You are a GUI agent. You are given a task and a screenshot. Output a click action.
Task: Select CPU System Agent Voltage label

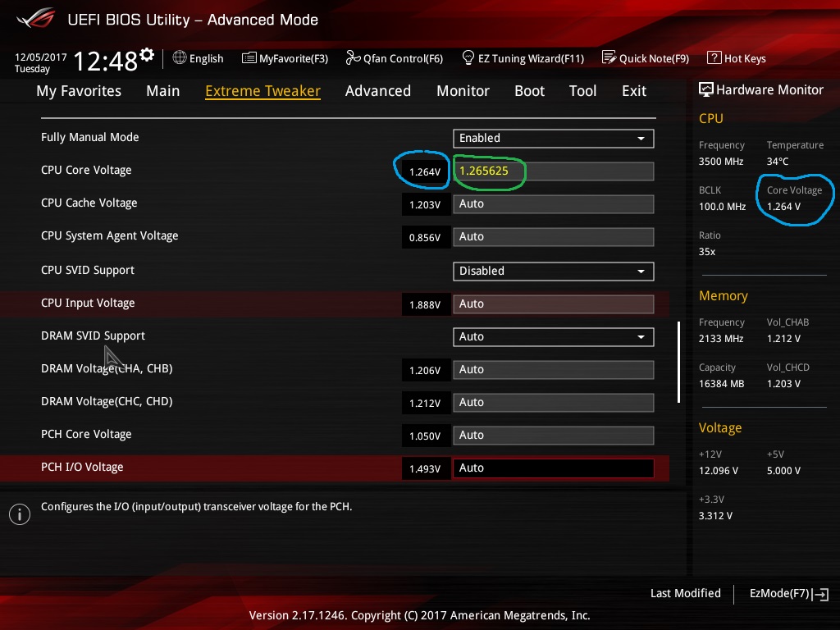pyautogui.click(x=109, y=235)
